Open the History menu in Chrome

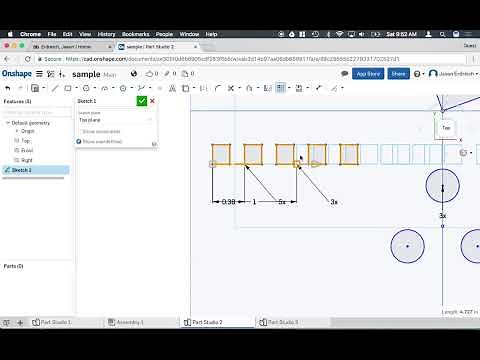coord(106,34)
